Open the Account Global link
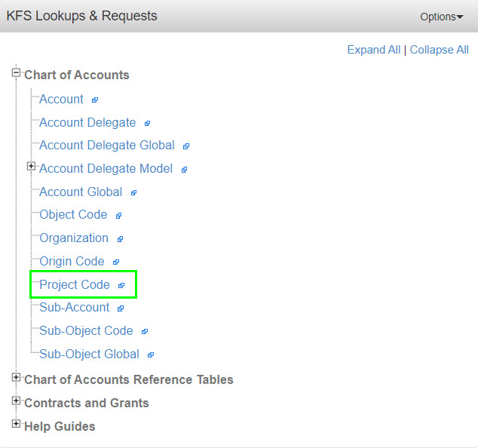Viewport: 478px width, 448px height. (x=81, y=192)
